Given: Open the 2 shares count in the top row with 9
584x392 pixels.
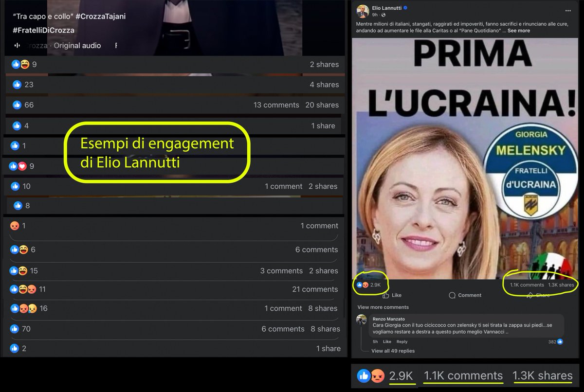Looking at the screenshot, I should pyautogui.click(x=324, y=64).
